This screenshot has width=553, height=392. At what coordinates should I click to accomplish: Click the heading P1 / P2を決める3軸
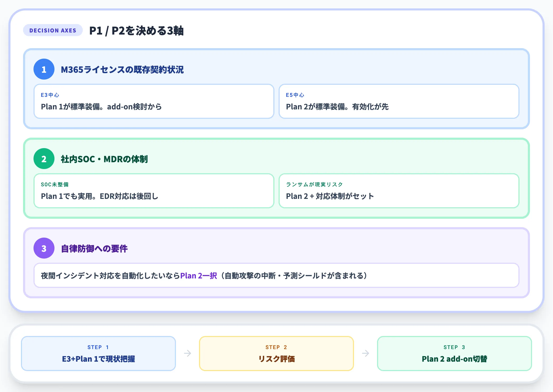coord(136,31)
